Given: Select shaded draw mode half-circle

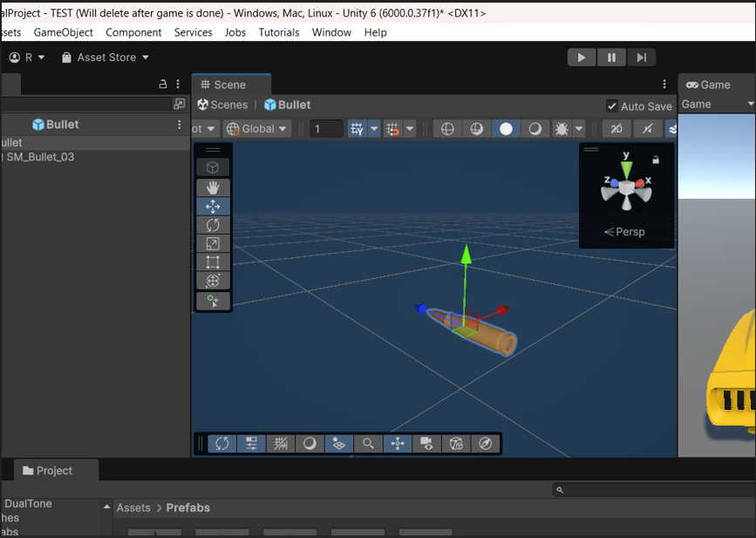Looking at the screenshot, I should coord(535,129).
